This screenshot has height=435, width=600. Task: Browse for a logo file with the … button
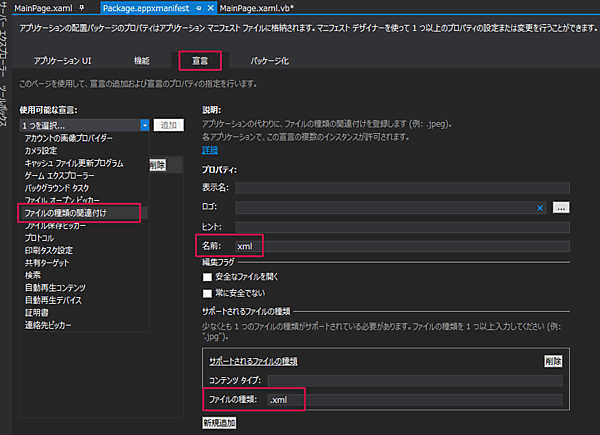pyautogui.click(x=560, y=207)
